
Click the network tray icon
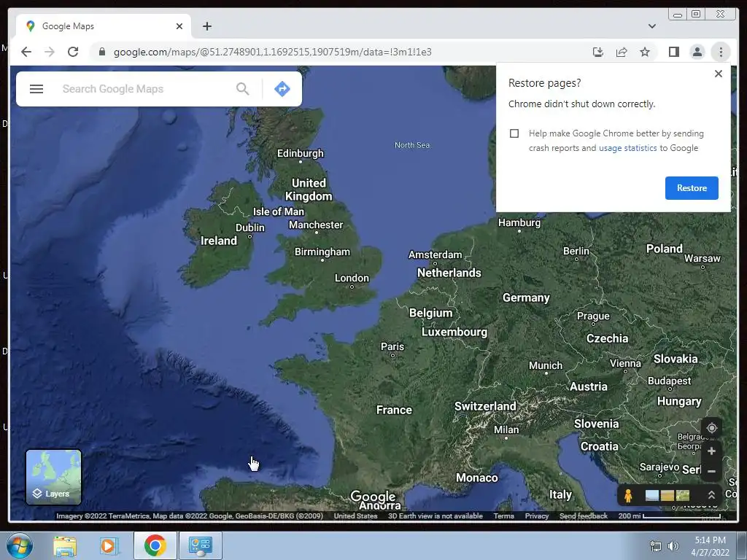[656, 546]
